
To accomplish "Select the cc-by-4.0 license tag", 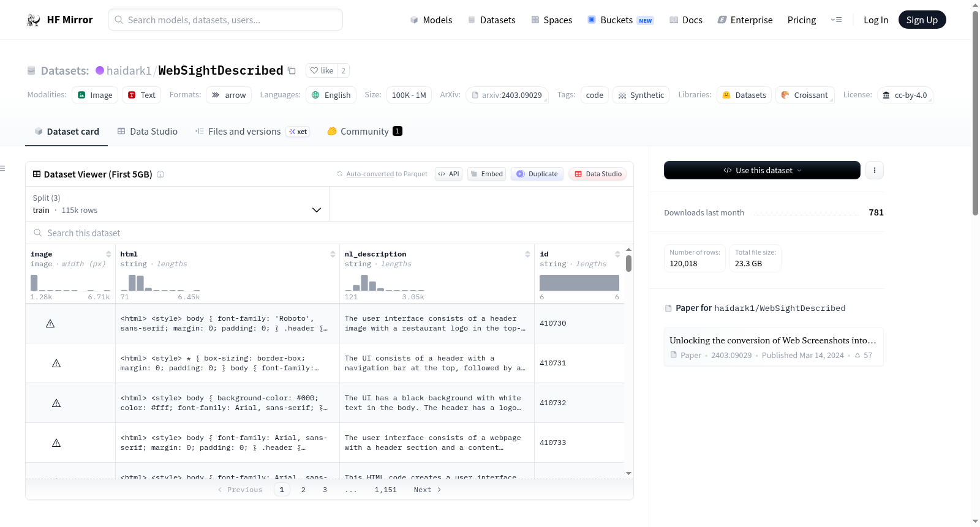I will [905, 95].
